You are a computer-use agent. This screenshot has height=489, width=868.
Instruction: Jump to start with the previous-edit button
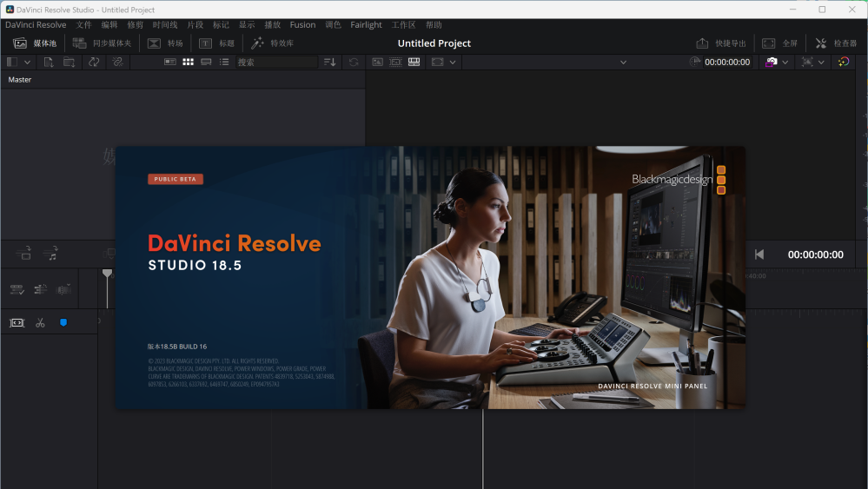(x=759, y=254)
